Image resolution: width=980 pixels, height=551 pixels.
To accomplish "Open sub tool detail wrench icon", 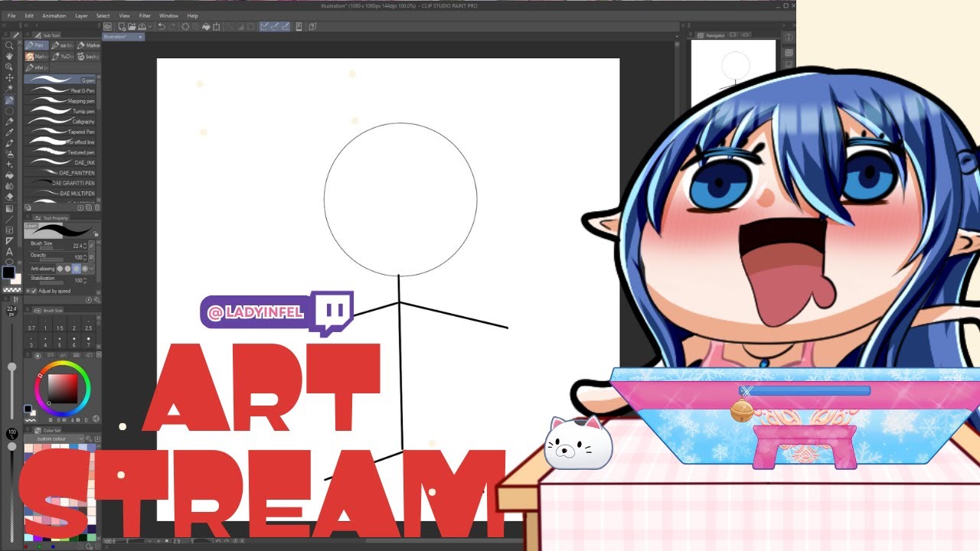I will (x=97, y=300).
